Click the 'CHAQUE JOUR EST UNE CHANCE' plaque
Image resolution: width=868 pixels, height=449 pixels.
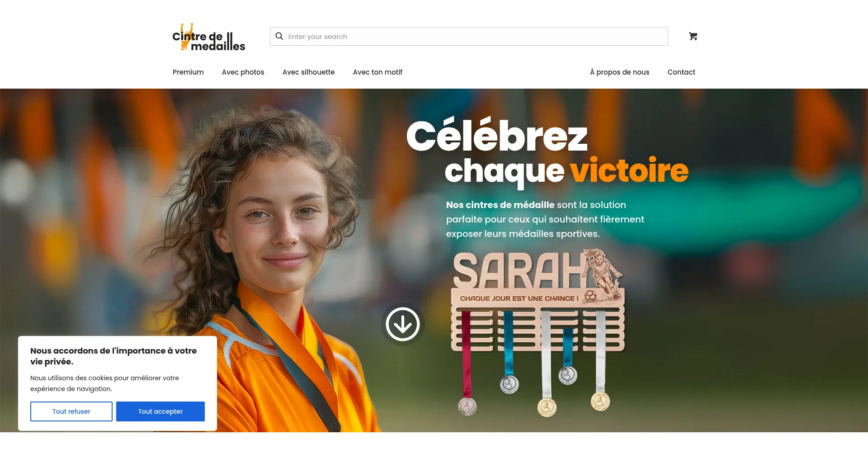pos(519,298)
